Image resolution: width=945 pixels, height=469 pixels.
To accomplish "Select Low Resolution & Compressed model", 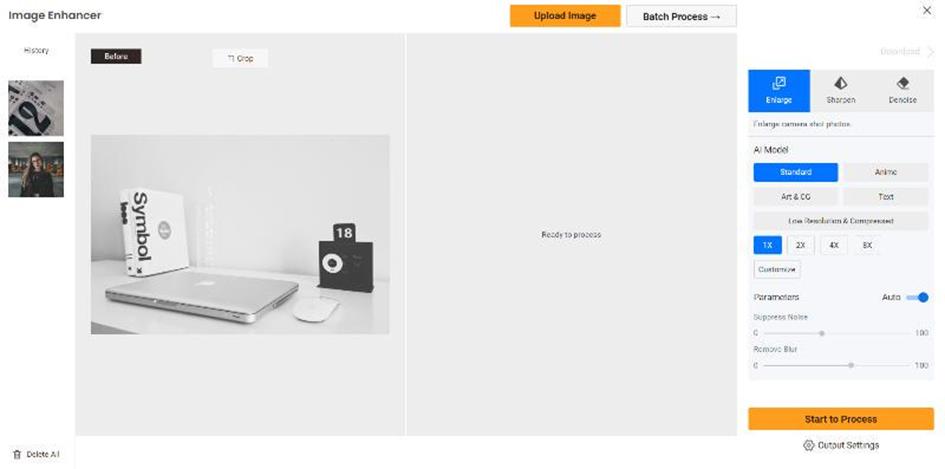I will coord(841,221).
